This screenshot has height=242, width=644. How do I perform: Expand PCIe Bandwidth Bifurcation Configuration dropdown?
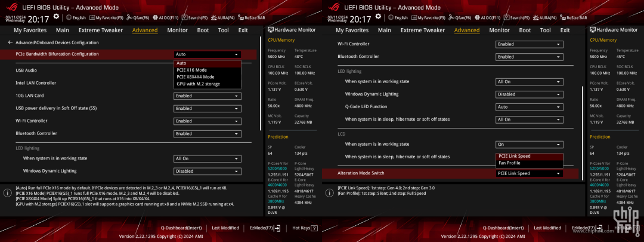[208, 54]
